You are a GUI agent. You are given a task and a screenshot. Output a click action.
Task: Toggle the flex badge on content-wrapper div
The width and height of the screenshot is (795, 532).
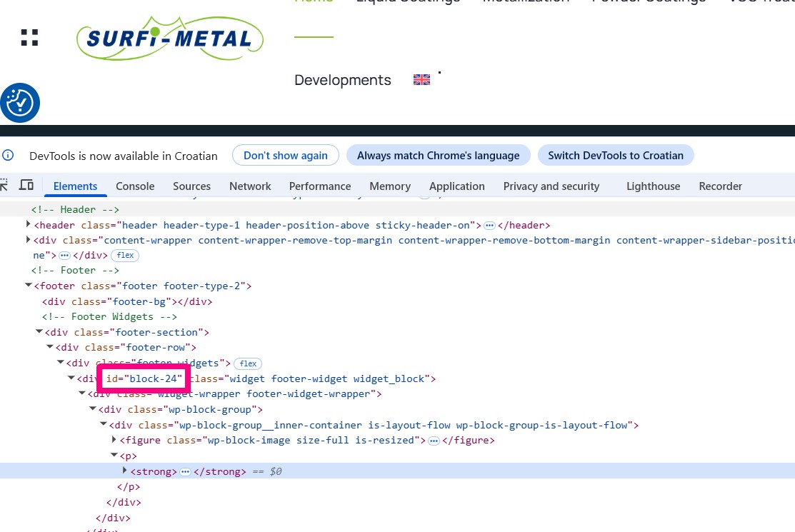click(125, 255)
